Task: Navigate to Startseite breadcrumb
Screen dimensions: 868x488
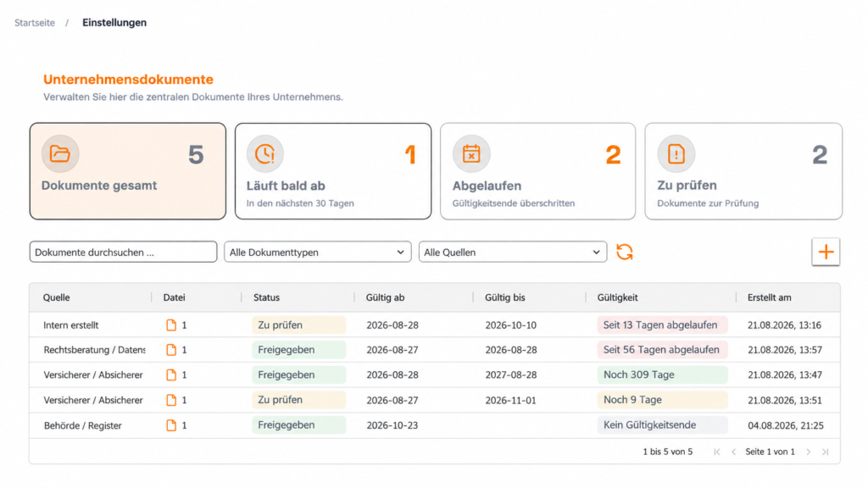Action: coord(35,23)
